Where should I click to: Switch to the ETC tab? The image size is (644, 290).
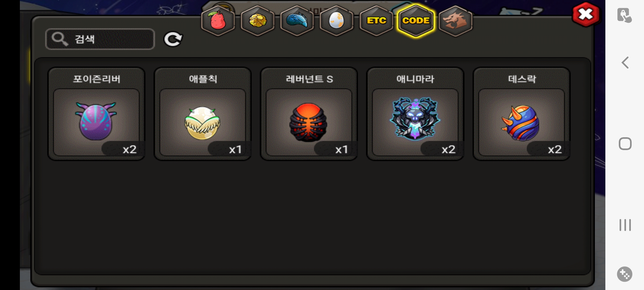(376, 21)
